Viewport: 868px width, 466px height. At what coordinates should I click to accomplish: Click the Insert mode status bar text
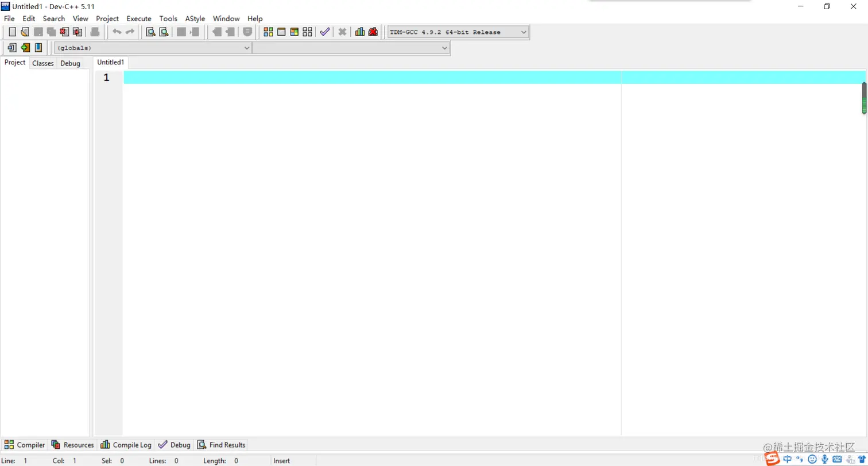coord(282,461)
